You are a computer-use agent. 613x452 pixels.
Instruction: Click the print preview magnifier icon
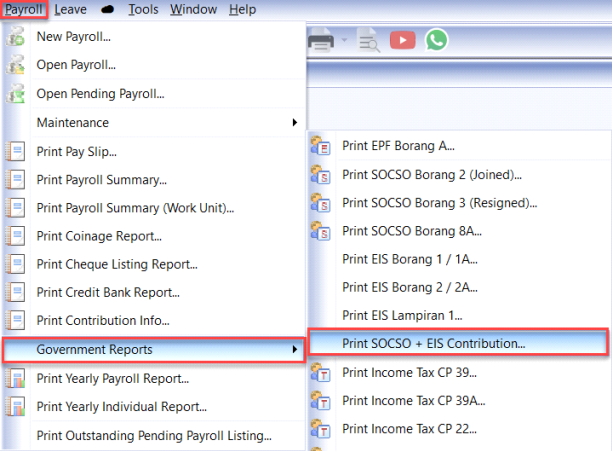click(x=369, y=40)
